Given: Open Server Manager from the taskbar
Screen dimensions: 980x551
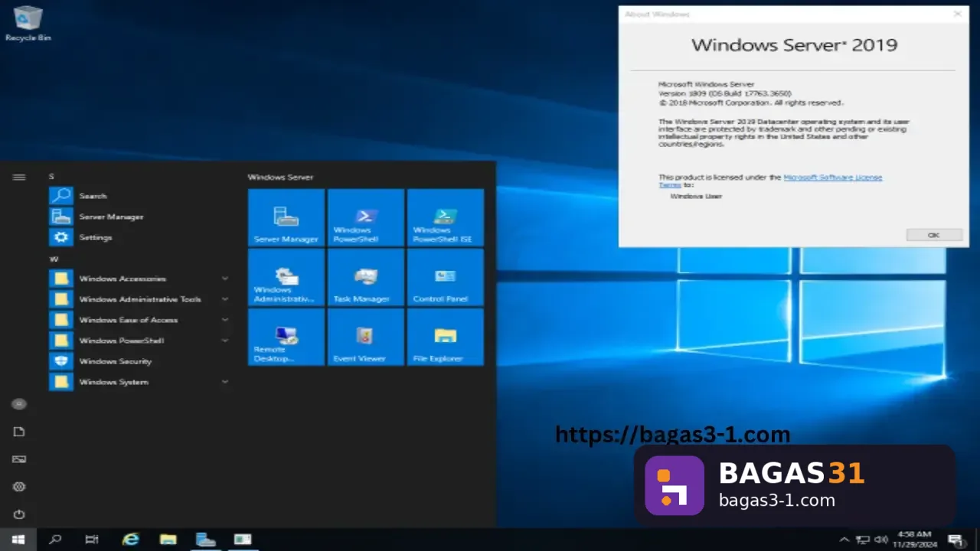Looking at the screenshot, I should (x=205, y=540).
